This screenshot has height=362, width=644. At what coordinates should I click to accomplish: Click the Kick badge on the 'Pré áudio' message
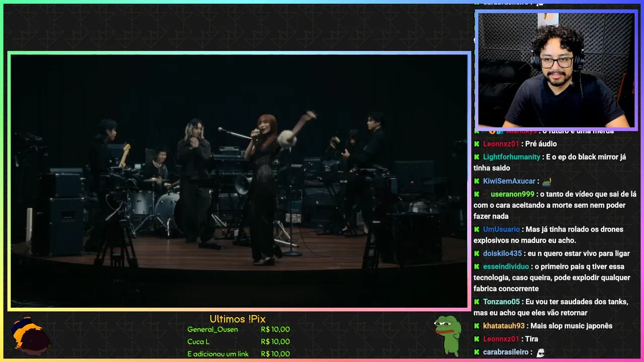476,144
